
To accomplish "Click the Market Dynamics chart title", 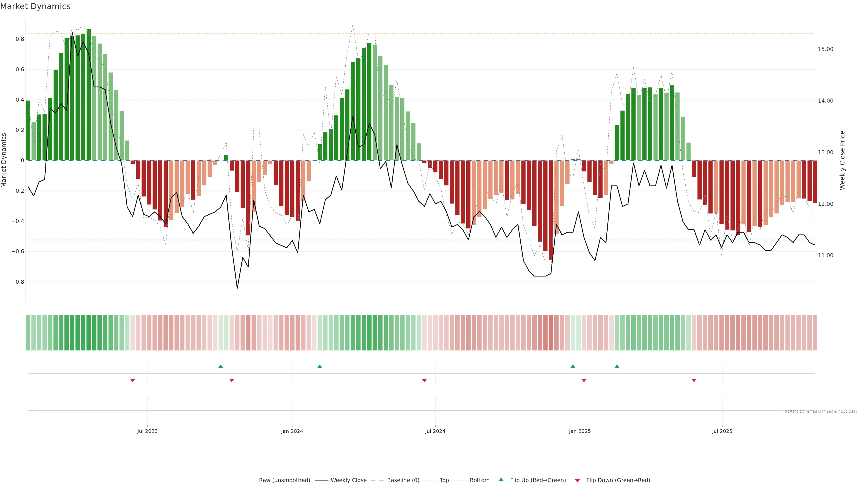I will click(x=35, y=6).
